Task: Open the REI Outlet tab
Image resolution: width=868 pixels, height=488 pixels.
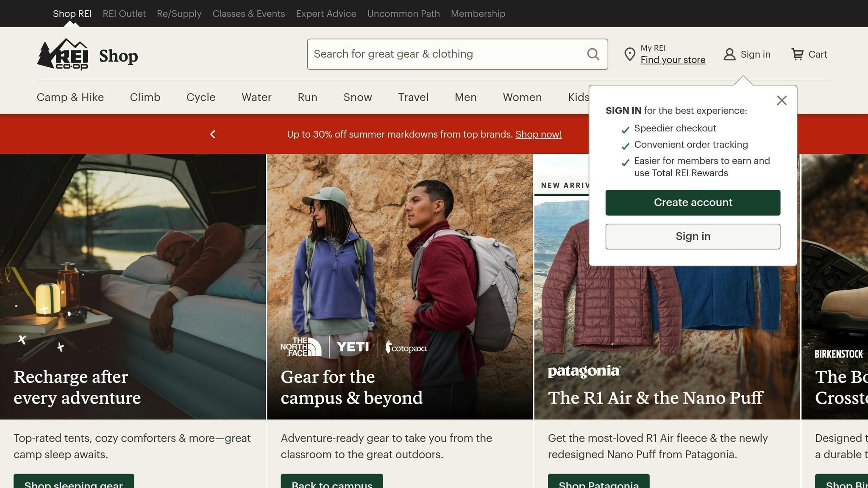Action: 124,14
